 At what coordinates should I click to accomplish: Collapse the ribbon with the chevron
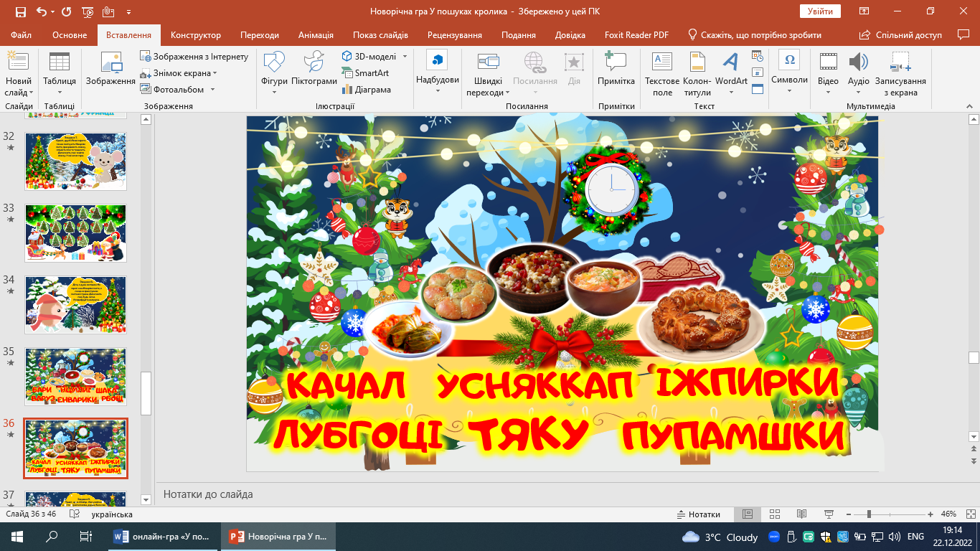click(971, 107)
